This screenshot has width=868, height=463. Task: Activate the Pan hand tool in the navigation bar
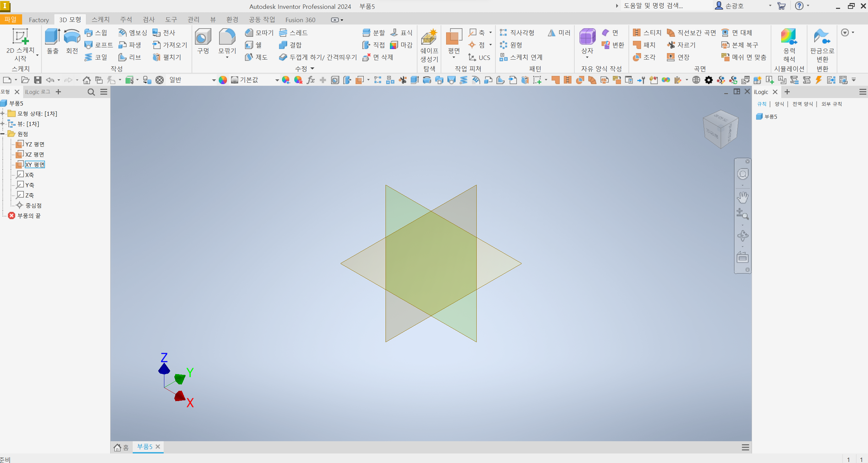[742, 197]
